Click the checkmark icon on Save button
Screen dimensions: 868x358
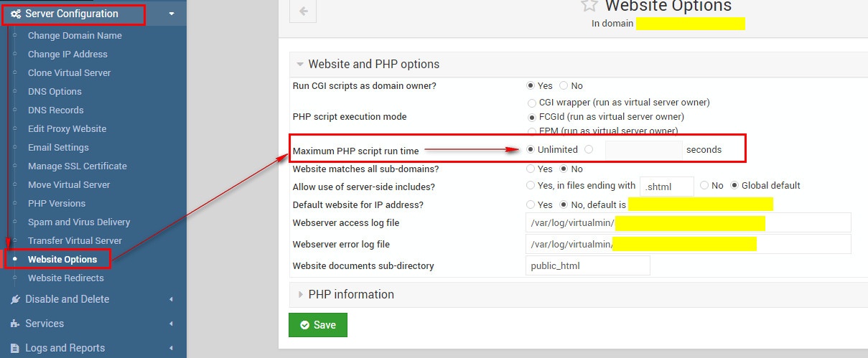[x=304, y=325]
